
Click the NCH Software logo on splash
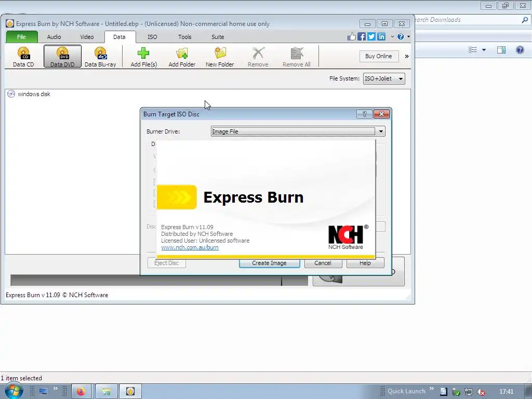[x=348, y=237]
